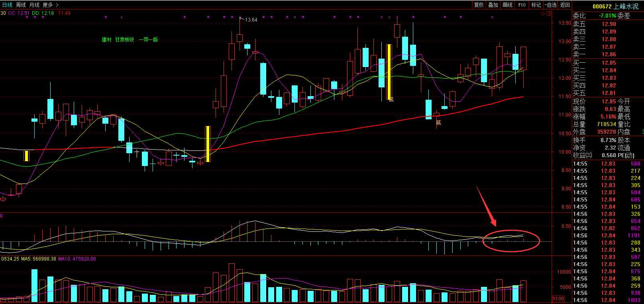
Task: Click the DD: 12.19 indicator value
Action: (43, 13)
